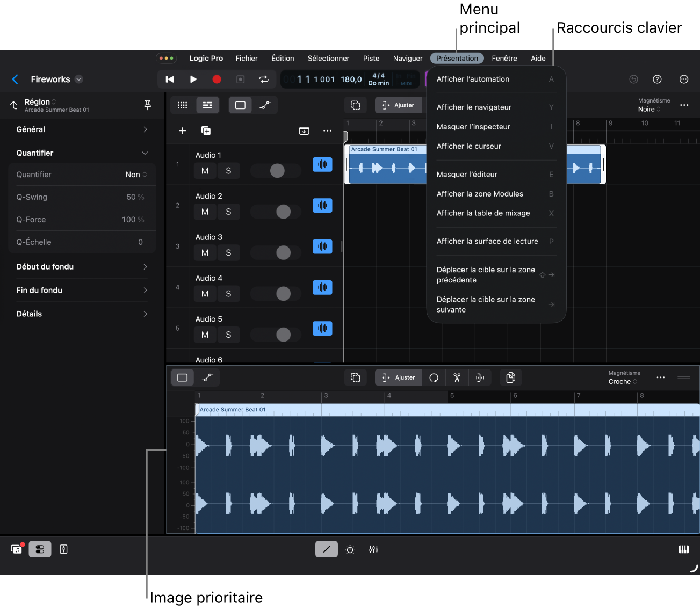Click the duplicate track icon
The height and width of the screenshot is (610, 700).
pos(206,131)
